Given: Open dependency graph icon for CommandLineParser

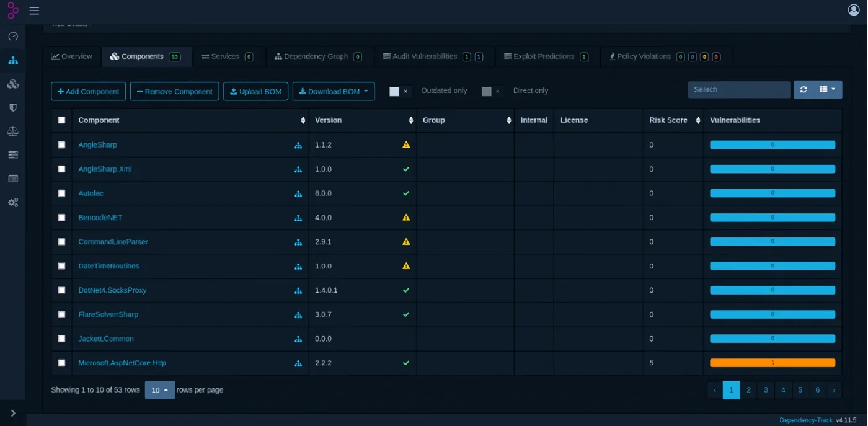Looking at the screenshot, I should click(298, 242).
